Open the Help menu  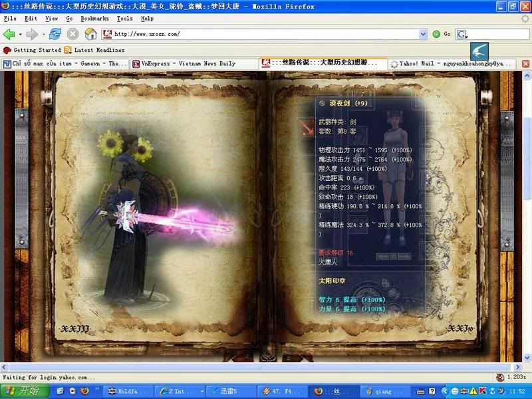pyautogui.click(x=147, y=19)
